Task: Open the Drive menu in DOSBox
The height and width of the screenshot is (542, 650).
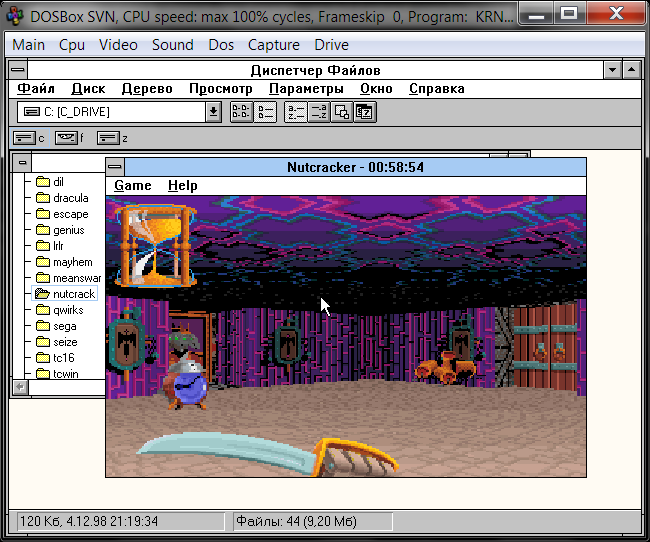Action: [331, 45]
